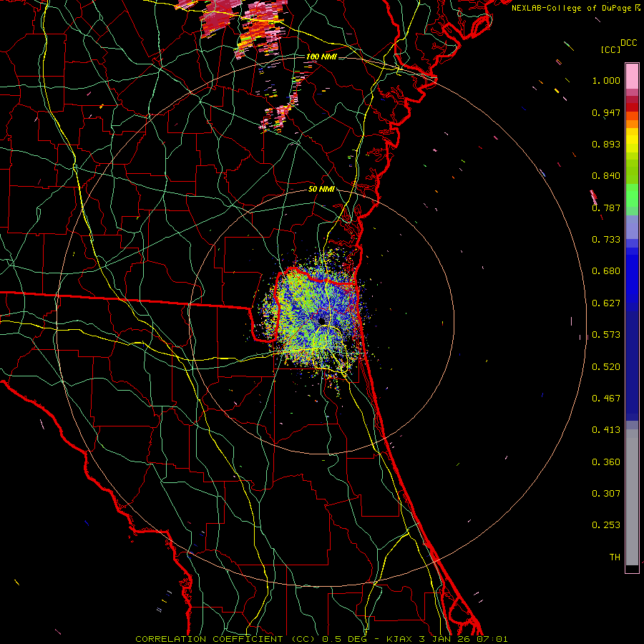This screenshot has width=644, height=644.
Task: Click the 0.360 scale value
Action: click(606, 462)
